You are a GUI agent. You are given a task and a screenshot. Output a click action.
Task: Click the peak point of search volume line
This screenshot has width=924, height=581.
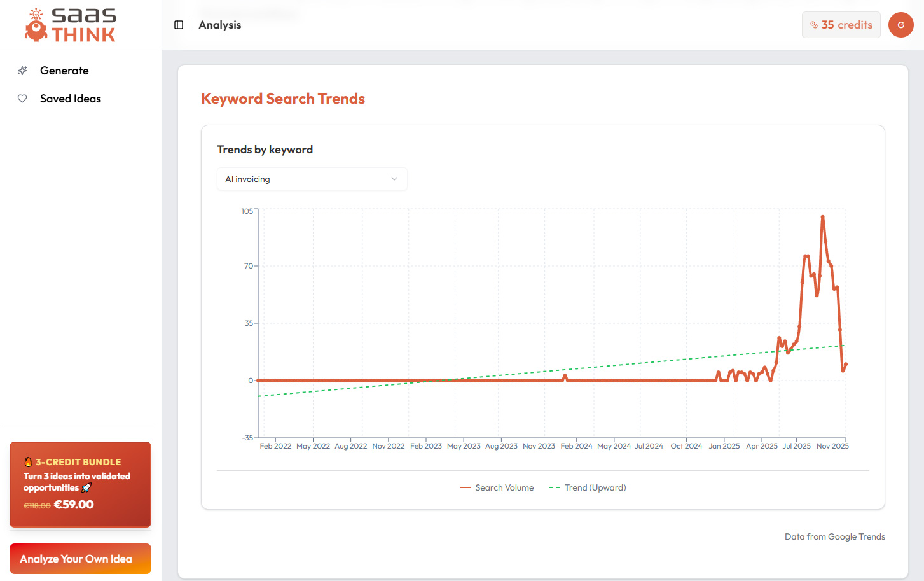822,217
